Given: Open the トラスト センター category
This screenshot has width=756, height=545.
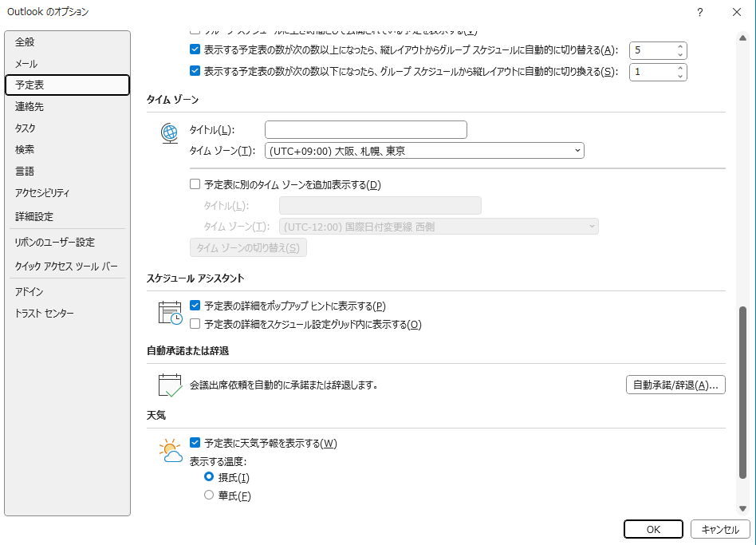Looking at the screenshot, I should (x=68, y=314).
